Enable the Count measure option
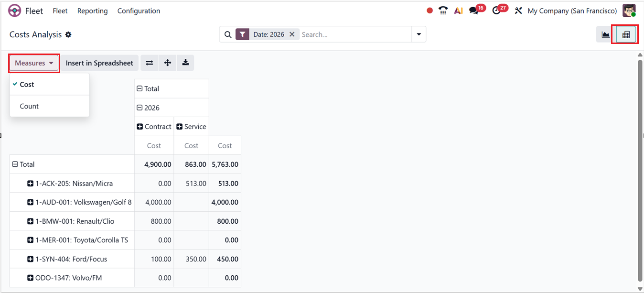Screen dimensions: 644x293 click(29, 106)
